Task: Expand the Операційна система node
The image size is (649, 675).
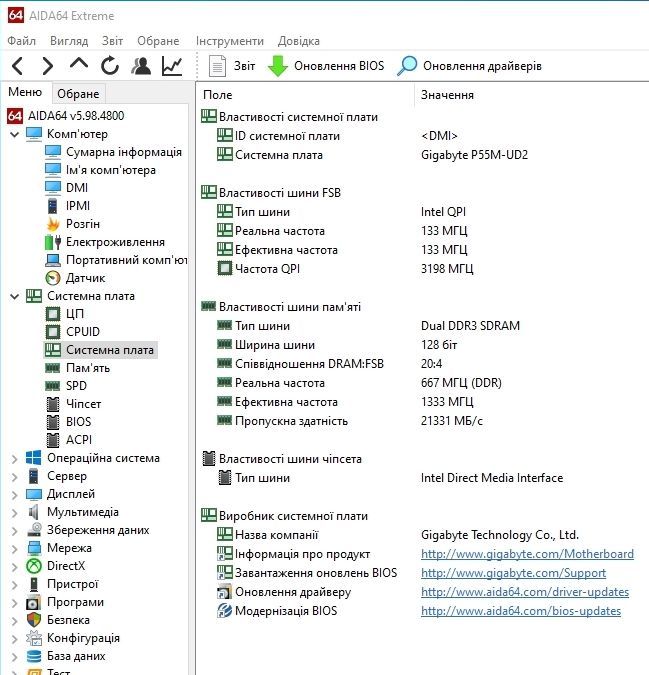Action: click(x=15, y=458)
